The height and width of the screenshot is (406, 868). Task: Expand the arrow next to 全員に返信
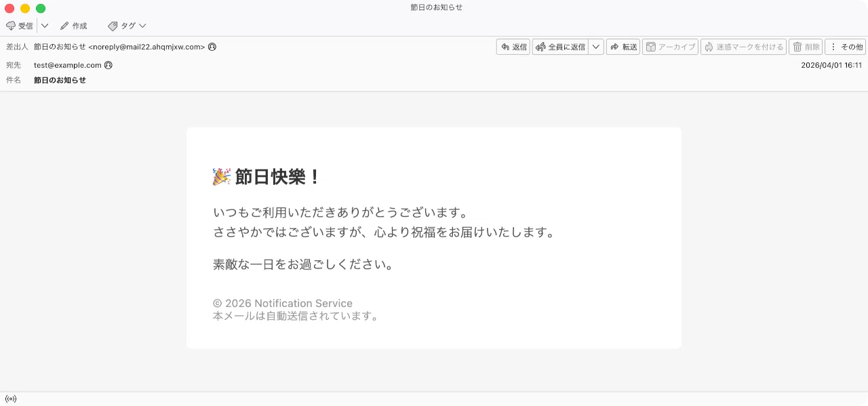pos(596,47)
